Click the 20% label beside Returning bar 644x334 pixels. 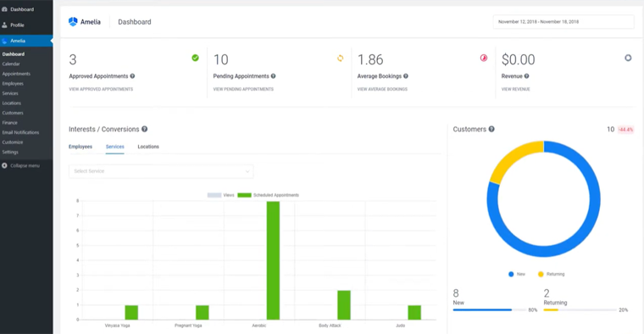[x=624, y=310]
